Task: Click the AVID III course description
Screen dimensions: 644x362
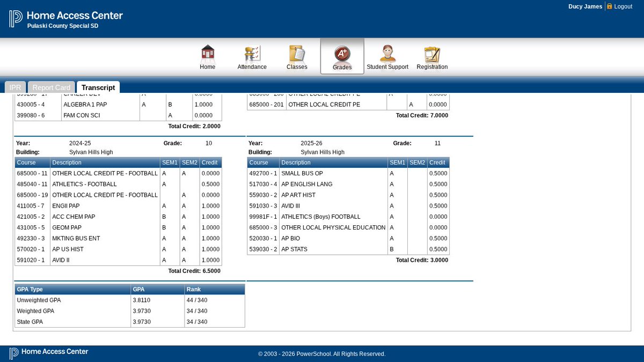Action: coord(291,206)
